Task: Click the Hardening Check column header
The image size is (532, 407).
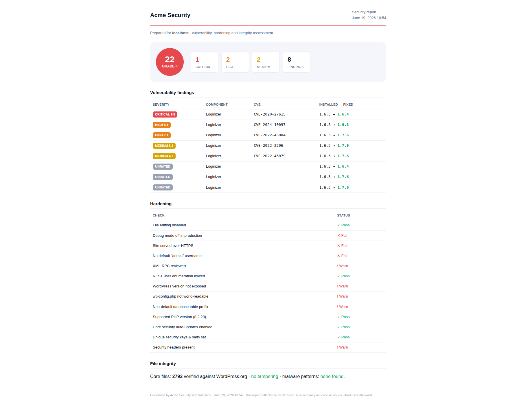Action: coord(159,215)
